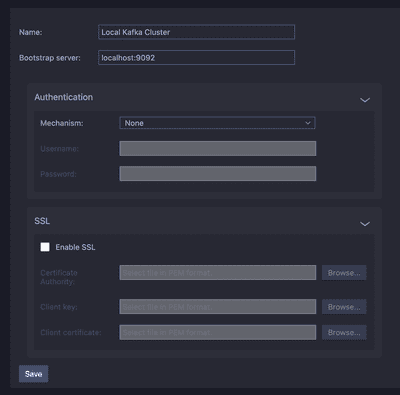This screenshot has width=400, height=395.
Task: Select the Password input box
Action: (x=218, y=174)
